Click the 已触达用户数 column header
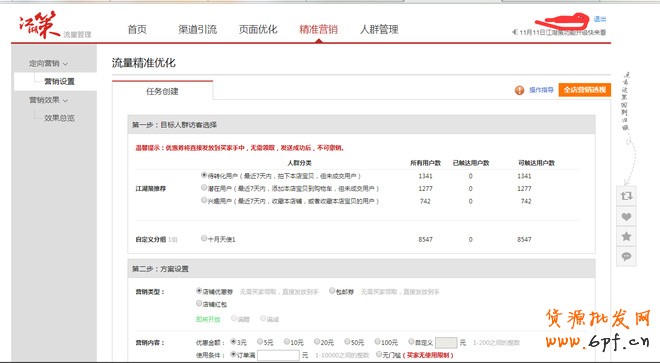This screenshot has width=660, height=363. 471,163
